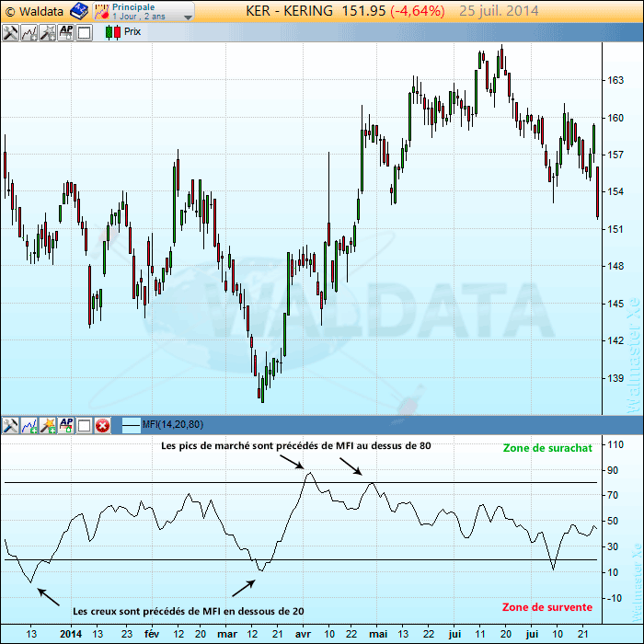Click the -10 MFI axis label
644x644 pixels.
click(x=614, y=598)
